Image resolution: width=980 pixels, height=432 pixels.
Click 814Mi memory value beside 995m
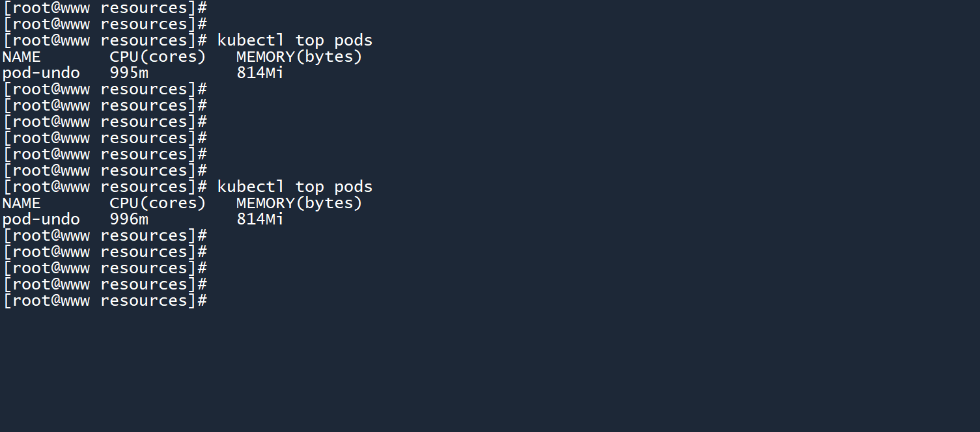click(260, 73)
